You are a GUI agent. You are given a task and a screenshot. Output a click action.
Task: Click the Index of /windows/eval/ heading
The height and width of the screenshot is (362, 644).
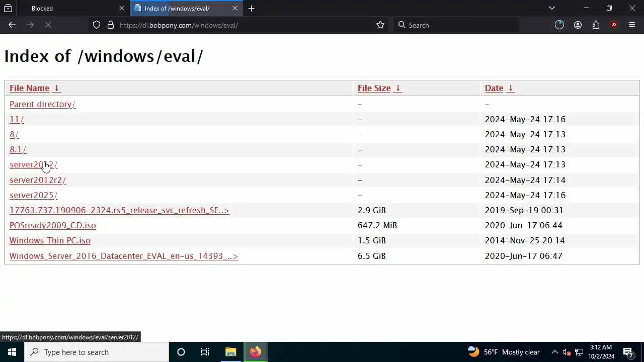104,56
